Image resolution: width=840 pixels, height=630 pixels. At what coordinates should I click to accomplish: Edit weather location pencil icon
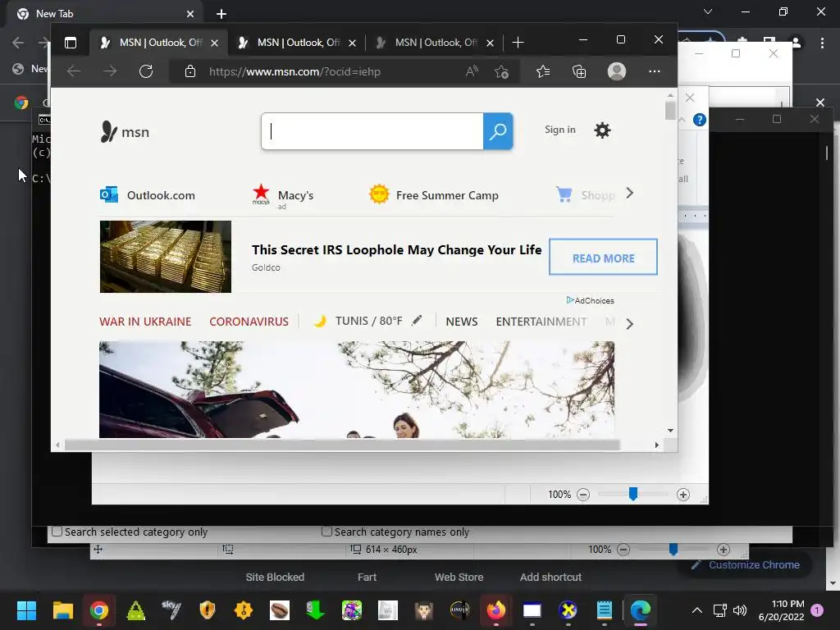click(x=417, y=321)
